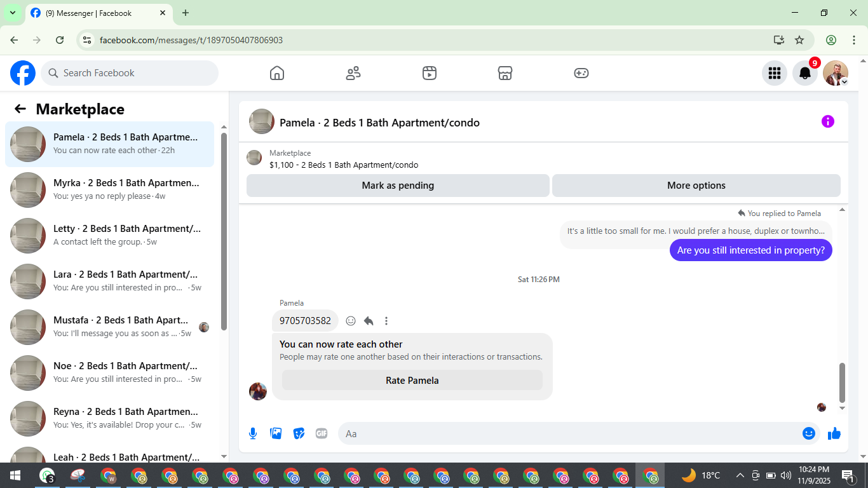Click the 9705703582 message bubble
The width and height of the screenshot is (868, 488).
(305, 321)
